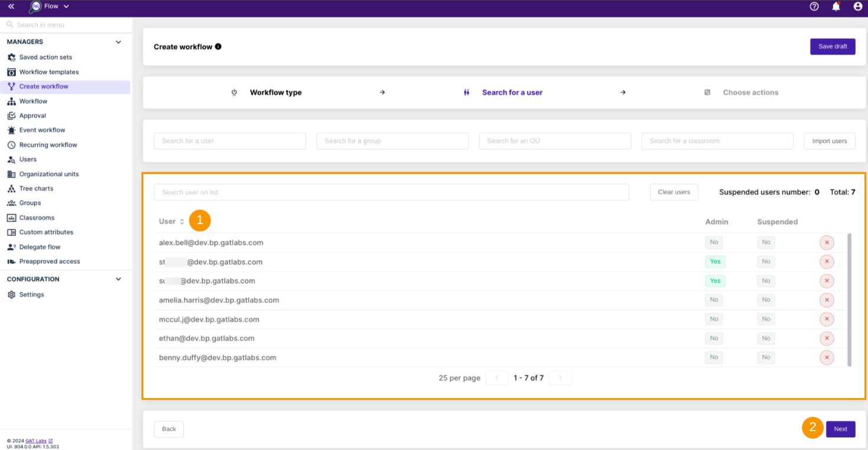The image size is (868, 450).
Task: Open the Workflow sidebar item
Action: coord(33,101)
